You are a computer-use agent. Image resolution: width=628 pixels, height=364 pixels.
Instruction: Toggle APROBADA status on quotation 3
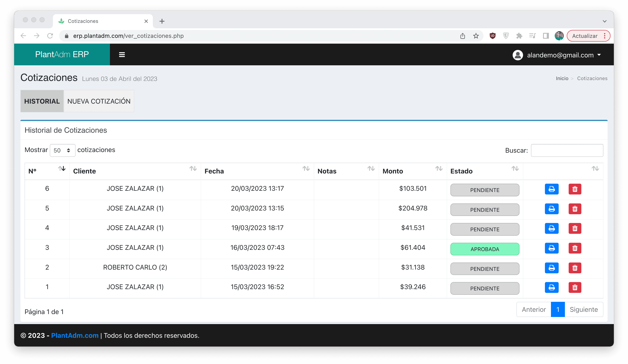click(485, 249)
